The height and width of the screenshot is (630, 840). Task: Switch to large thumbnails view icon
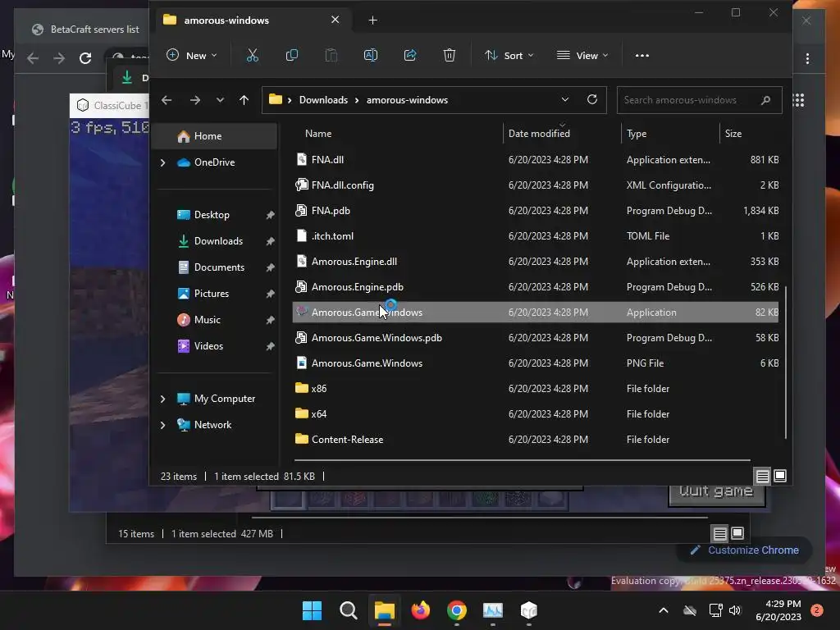[781, 476]
